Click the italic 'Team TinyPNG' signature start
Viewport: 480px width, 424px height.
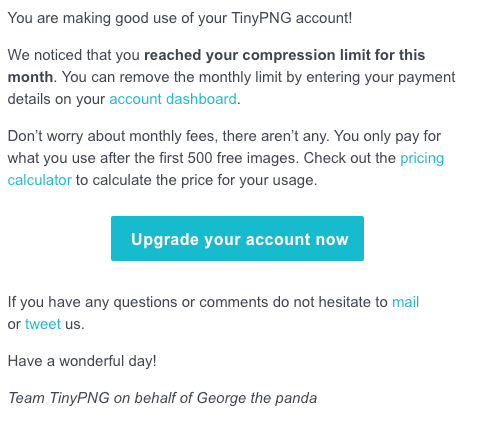58,398
